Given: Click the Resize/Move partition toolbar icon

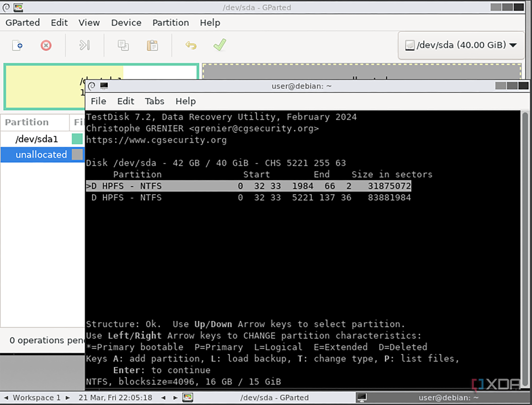Looking at the screenshot, I should click(84, 45).
